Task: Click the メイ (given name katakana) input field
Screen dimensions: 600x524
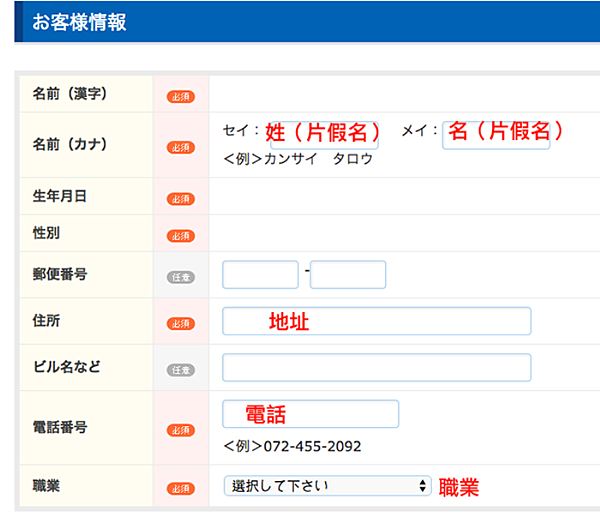Action: pos(496,135)
